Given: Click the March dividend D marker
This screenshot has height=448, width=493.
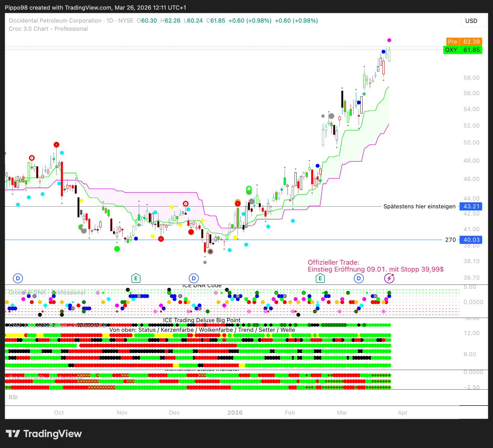Looking at the screenshot, I should pos(359,278).
